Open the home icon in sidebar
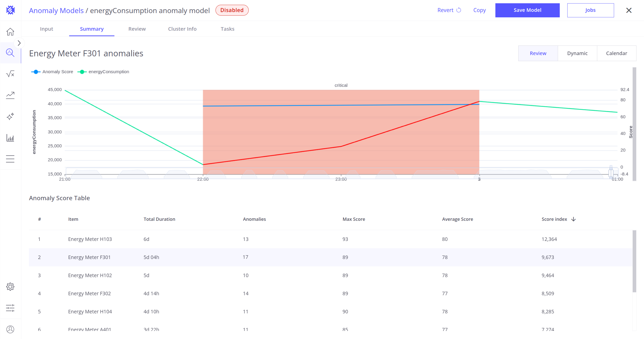Viewport: 644px width, 339px height. click(10, 32)
